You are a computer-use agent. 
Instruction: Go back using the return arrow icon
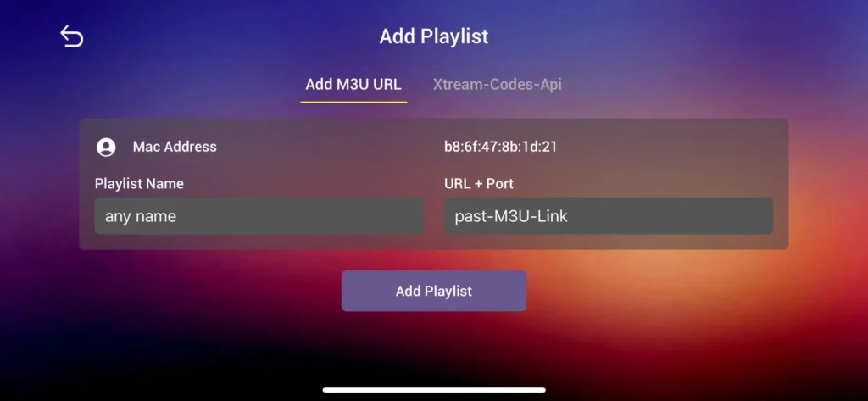pos(71,36)
